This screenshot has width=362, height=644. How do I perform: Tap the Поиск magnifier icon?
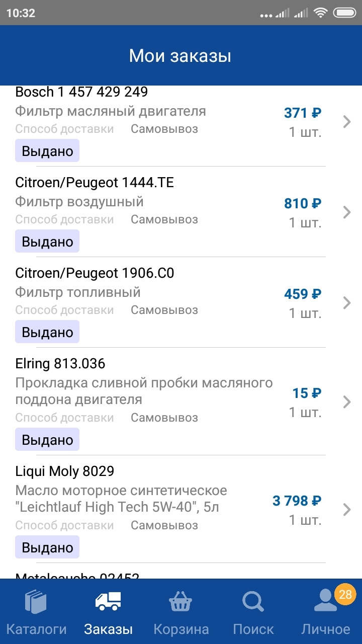pyautogui.click(x=253, y=601)
